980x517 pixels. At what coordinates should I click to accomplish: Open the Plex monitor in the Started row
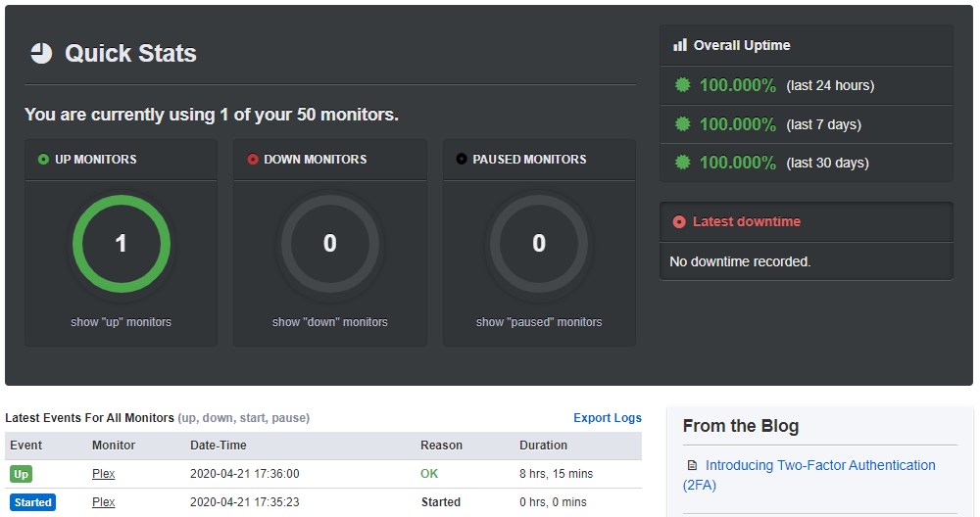pyautogui.click(x=103, y=502)
